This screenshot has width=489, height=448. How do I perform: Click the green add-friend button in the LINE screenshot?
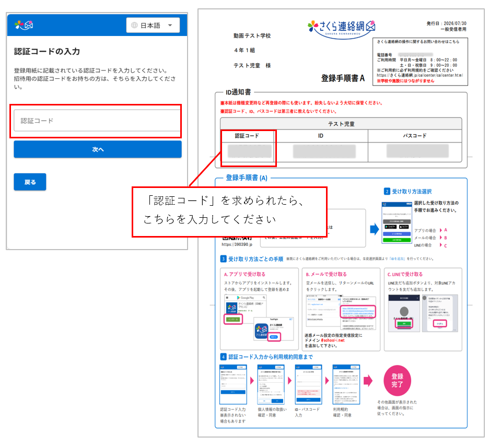pos(404,324)
